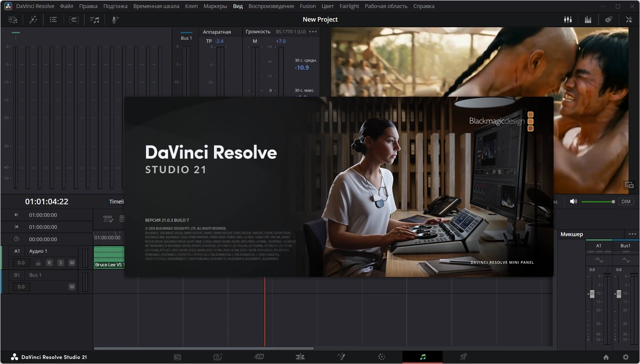Select the Bruce Lee VS audio clip
This screenshot has width=640, height=364.
pyautogui.click(x=109, y=257)
